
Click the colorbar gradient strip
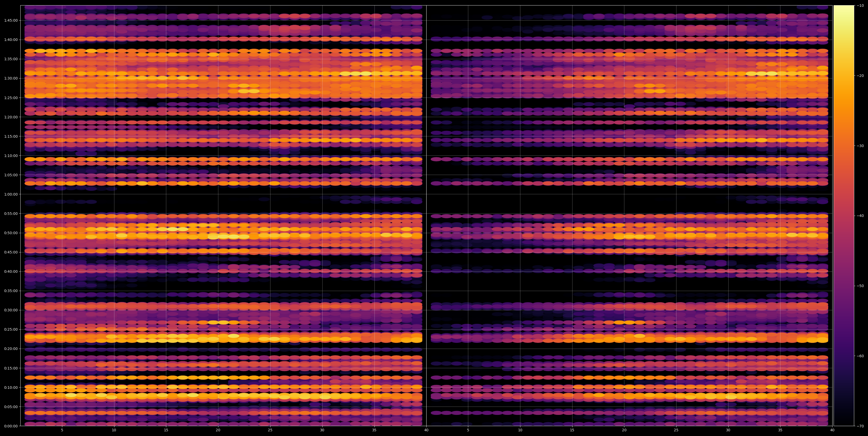tap(844, 215)
